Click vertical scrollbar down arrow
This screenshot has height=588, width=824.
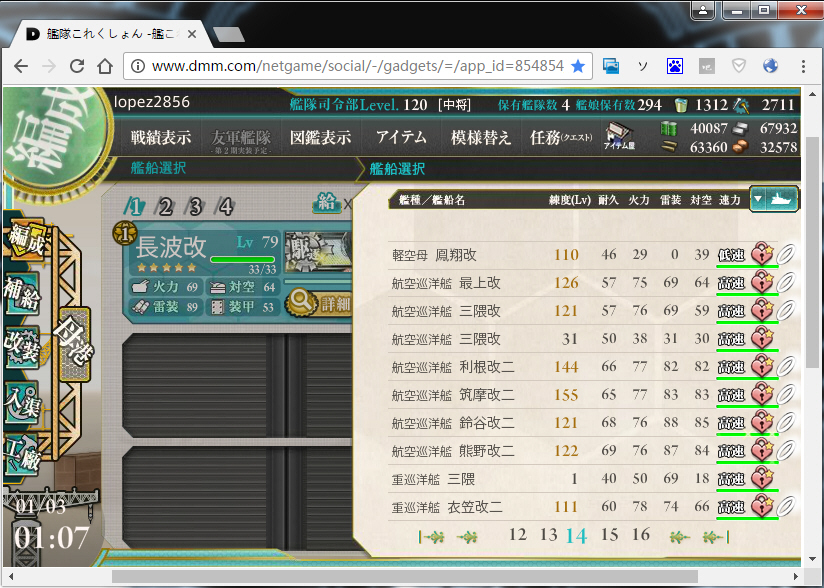[812, 559]
